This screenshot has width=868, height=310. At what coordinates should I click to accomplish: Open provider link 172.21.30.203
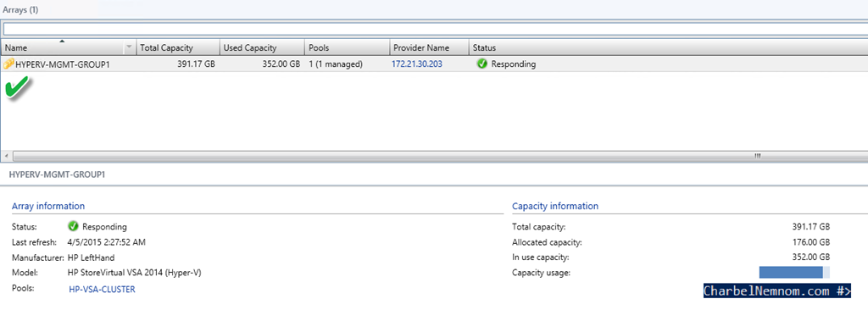pos(418,64)
